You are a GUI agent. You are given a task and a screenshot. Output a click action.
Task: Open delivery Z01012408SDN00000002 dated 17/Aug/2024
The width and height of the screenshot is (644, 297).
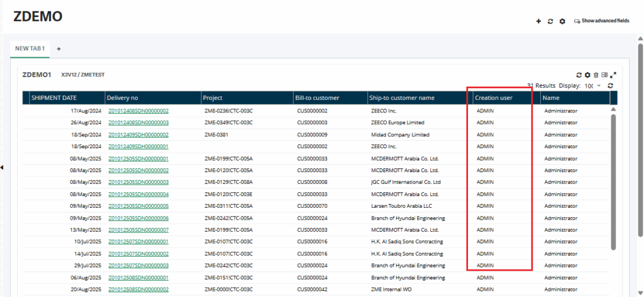(138, 111)
